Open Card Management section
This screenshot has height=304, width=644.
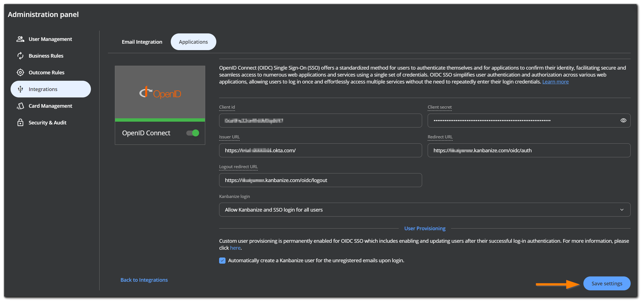[50, 106]
